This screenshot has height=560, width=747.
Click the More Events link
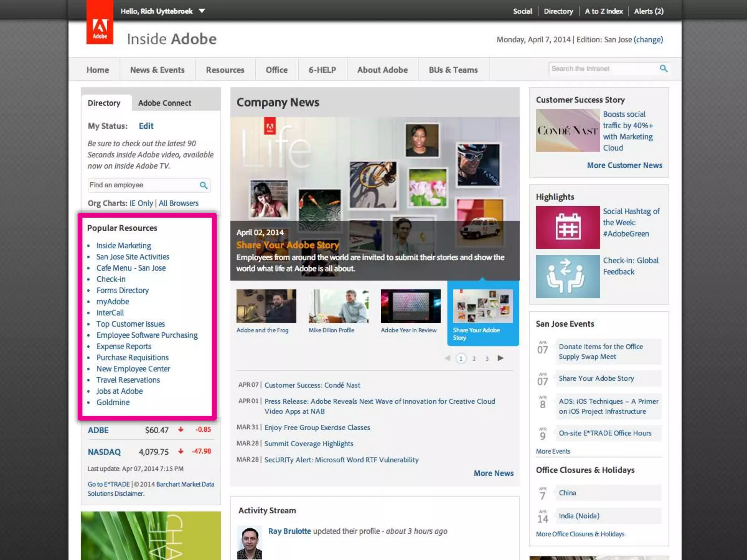553,451
